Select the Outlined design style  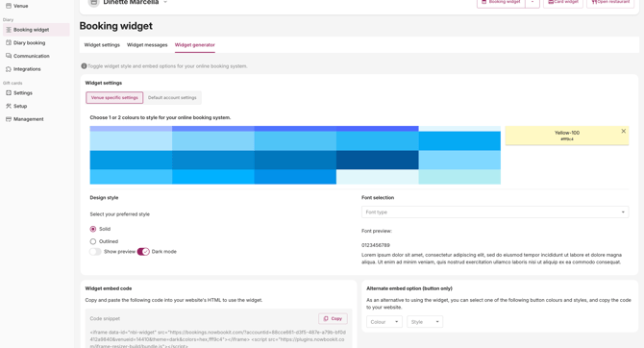tap(93, 241)
